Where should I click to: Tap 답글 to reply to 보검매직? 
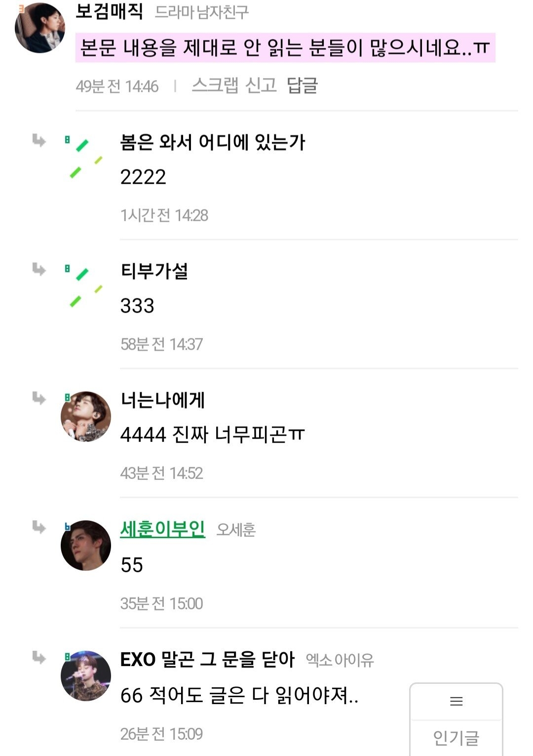coord(302,85)
